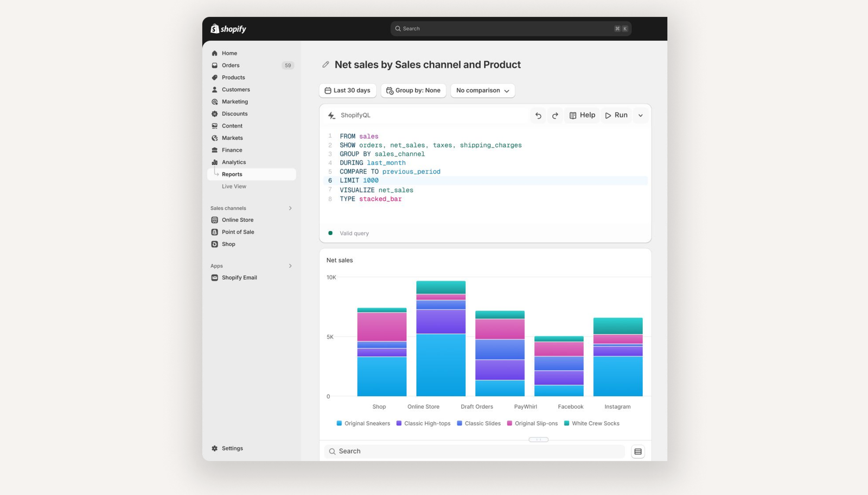The image size is (868, 495).
Task: Click the Discounts badge icon
Action: (215, 114)
